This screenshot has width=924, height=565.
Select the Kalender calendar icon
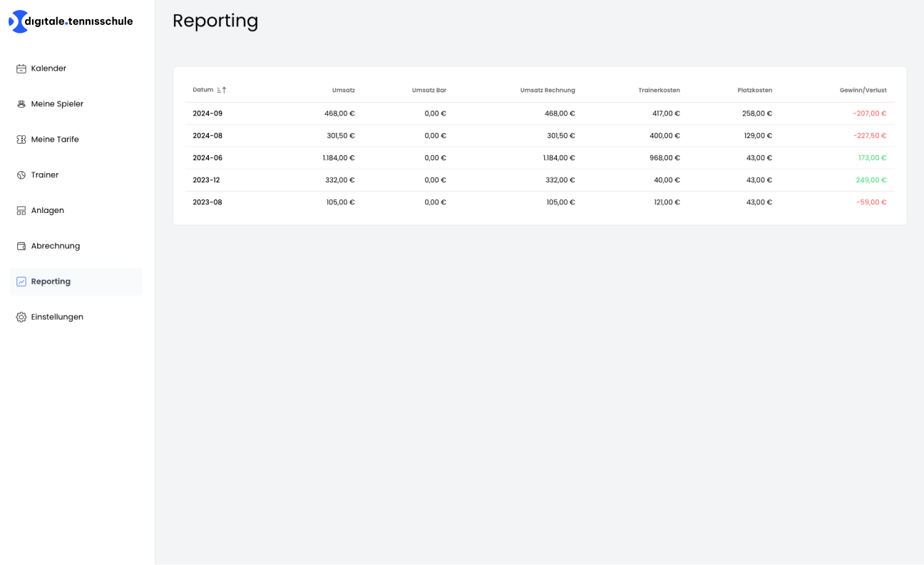[21, 68]
